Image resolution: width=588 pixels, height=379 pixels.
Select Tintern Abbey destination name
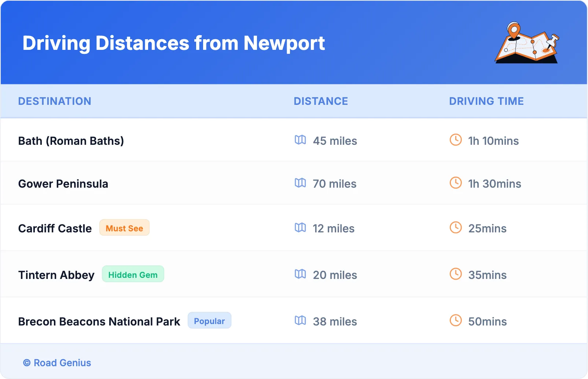[56, 275]
